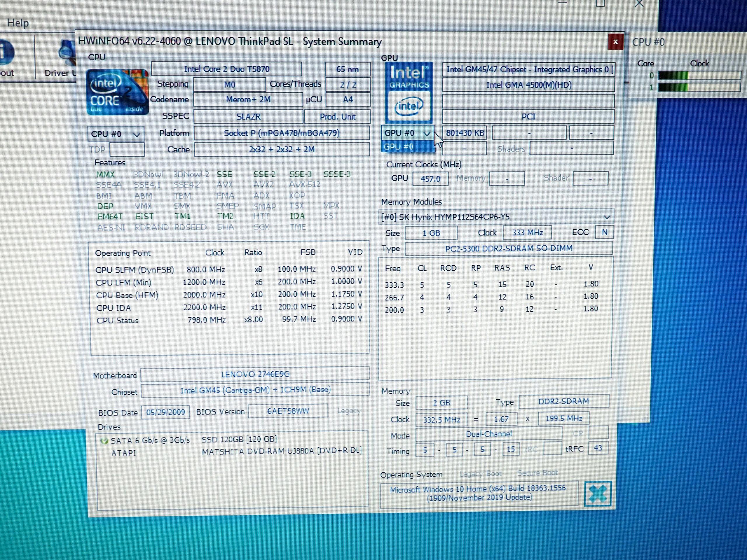The height and width of the screenshot is (560, 747).
Task: Click the Intel GMA 4500(M)(HD) field
Action: point(528,85)
